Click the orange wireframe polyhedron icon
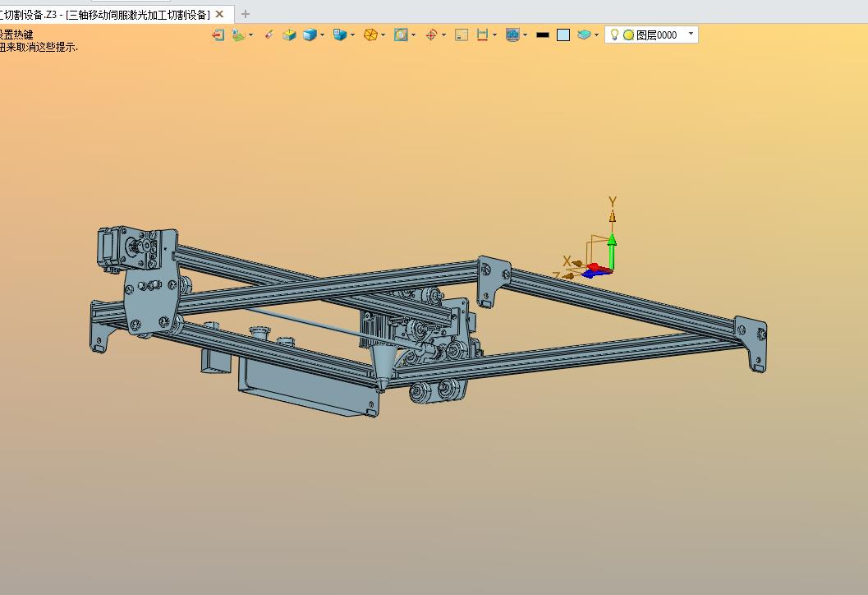The height and width of the screenshot is (595, 868). point(370,35)
